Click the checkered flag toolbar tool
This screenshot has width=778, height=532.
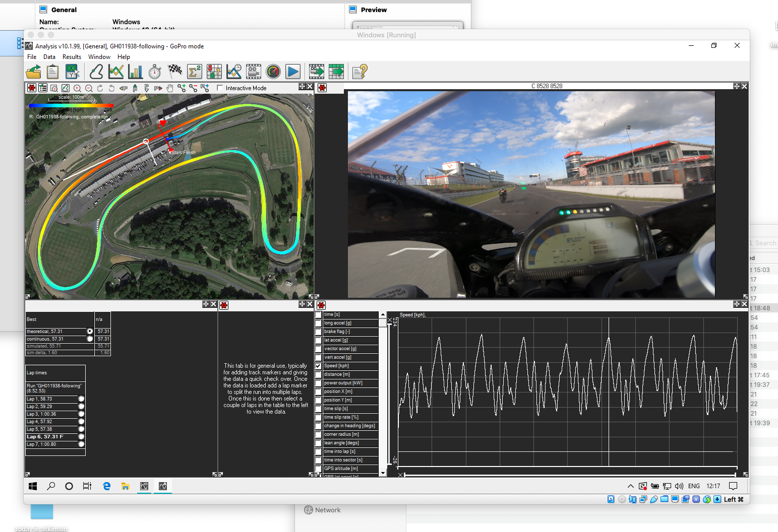point(175,72)
